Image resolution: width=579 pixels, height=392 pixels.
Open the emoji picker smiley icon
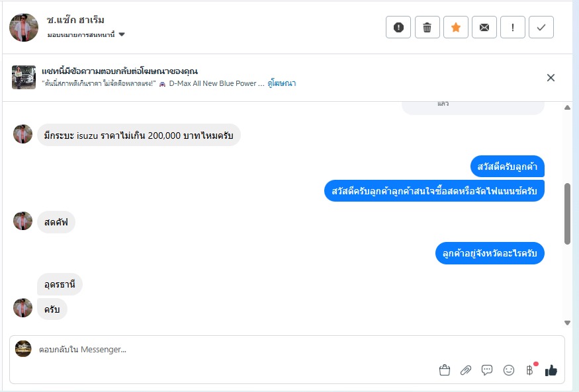pyautogui.click(x=508, y=370)
